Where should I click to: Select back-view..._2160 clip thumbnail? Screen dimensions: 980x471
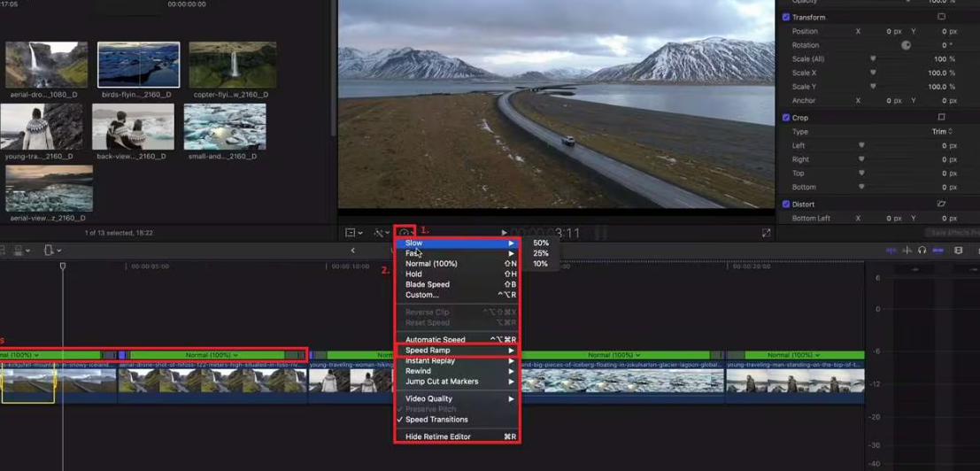[133, 127]
